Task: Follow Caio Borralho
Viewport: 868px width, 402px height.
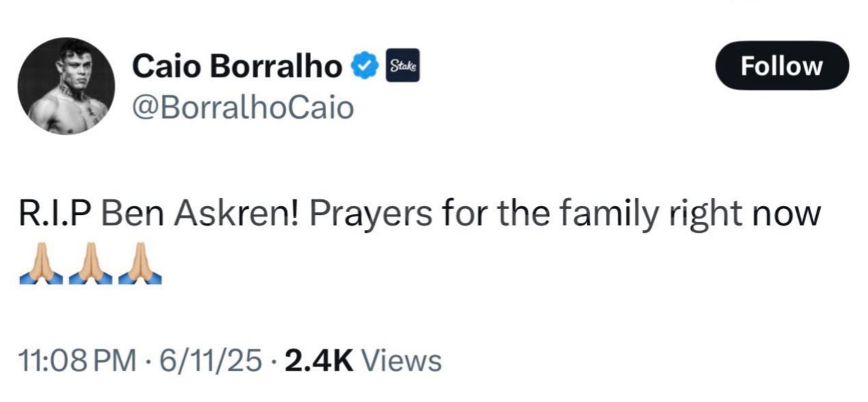Action: [x=782, y=66]
